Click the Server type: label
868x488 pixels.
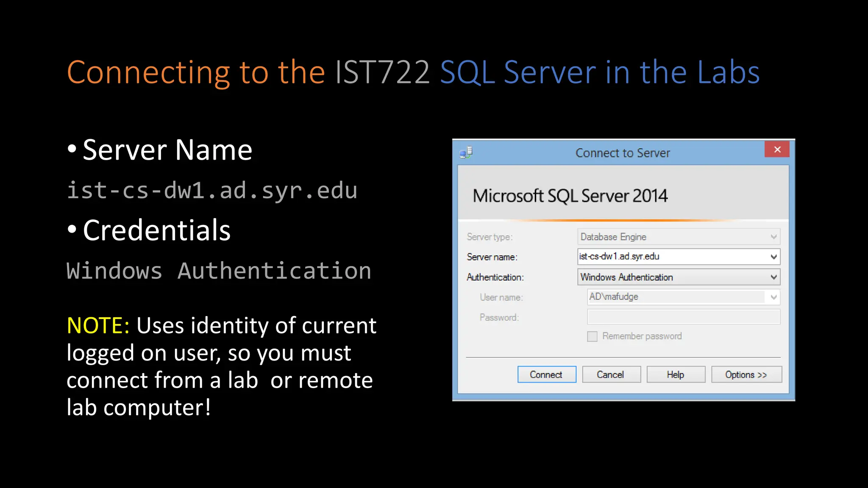tap(490, 237)
